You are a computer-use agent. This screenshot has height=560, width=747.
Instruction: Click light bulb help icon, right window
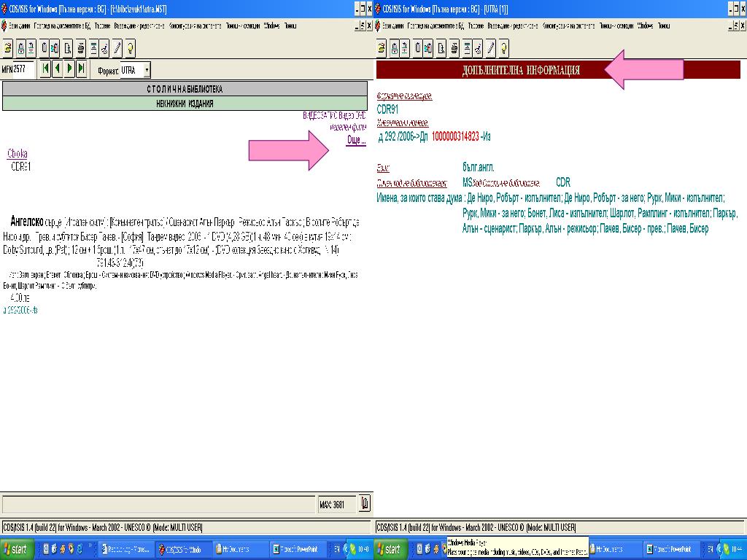coord(503,47)
